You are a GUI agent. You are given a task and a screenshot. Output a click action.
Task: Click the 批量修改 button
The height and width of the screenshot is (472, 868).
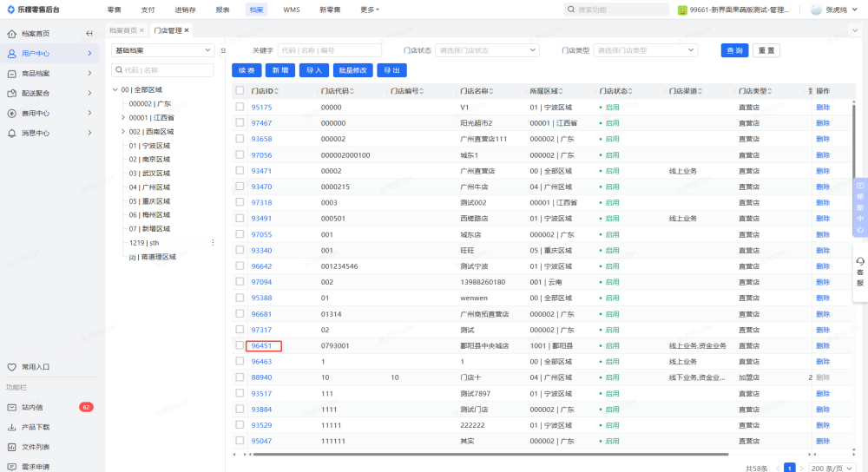352,70
